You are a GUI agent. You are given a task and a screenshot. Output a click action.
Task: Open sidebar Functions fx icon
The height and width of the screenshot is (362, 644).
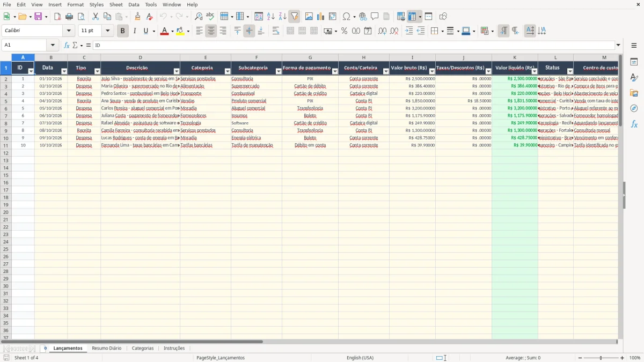click(634, 124)
